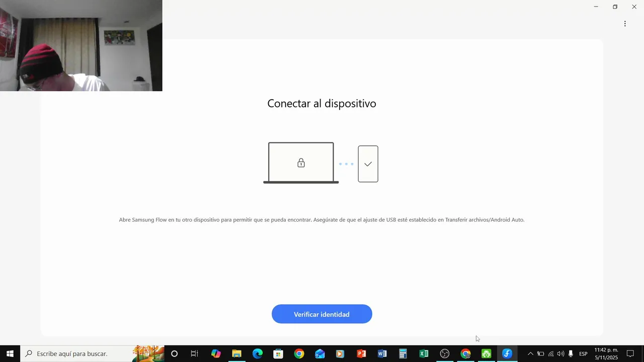Click the Verificar identidad button

click(x=322, y=314)
